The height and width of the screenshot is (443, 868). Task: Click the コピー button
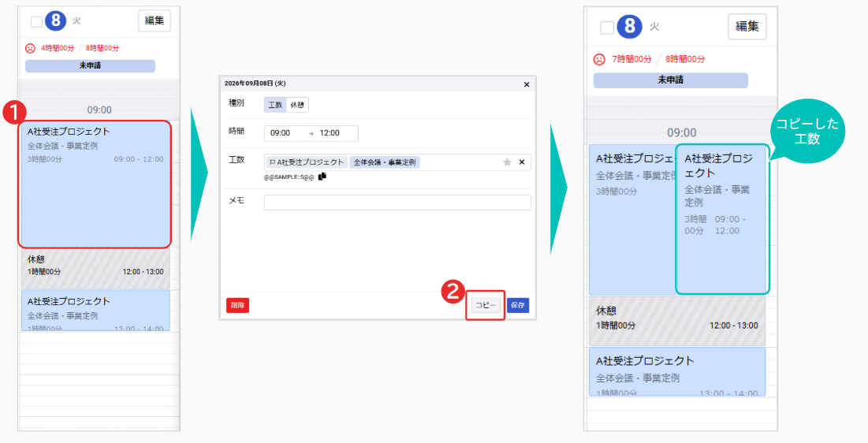[486, 305]
